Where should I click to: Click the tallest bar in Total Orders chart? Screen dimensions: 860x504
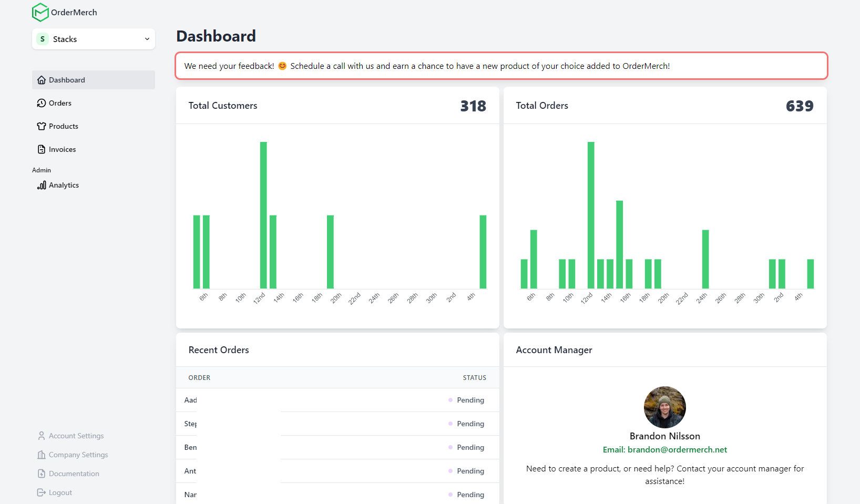591,215
